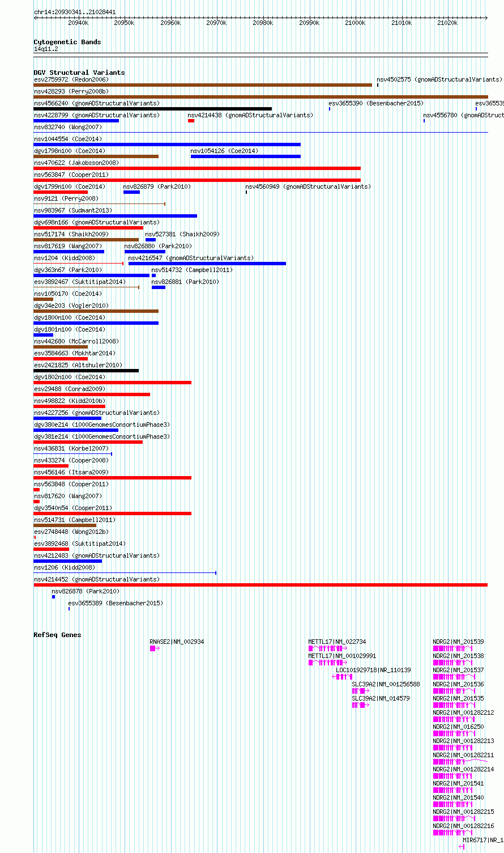The height and width of the screenshot is (853, 504).
Task: Select nsv826879 (Park2010) label
Action: pyautogui.click(x=157, y=186)
